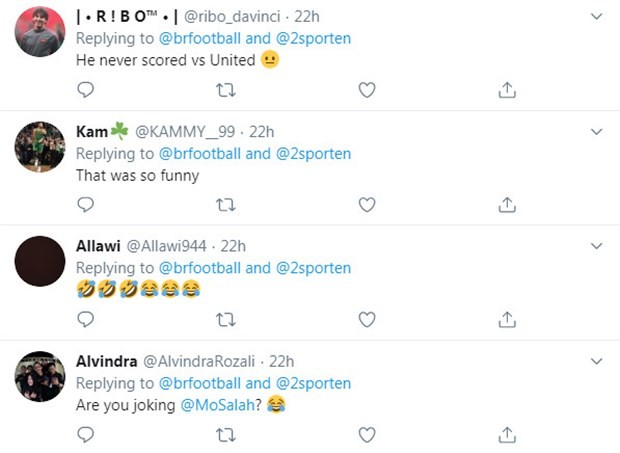
Task: Open @2sporten link in Allawi's reply
Action: (313, 268)
